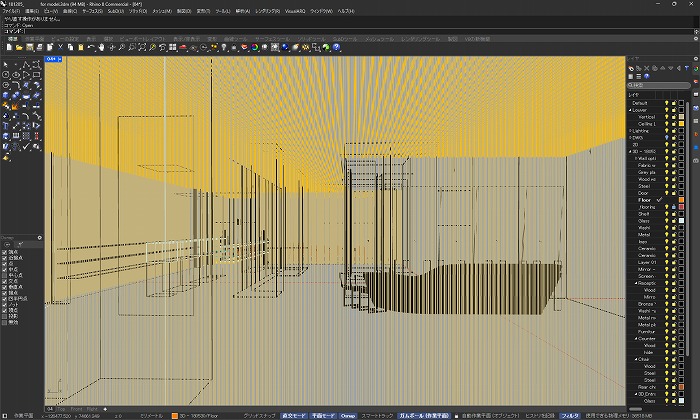
Task: Collapse the Louver layer group
Action: (x=630, y=110)
